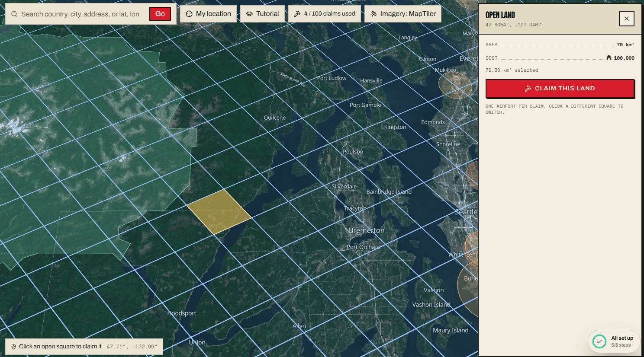Click the Langley map label

408,38
